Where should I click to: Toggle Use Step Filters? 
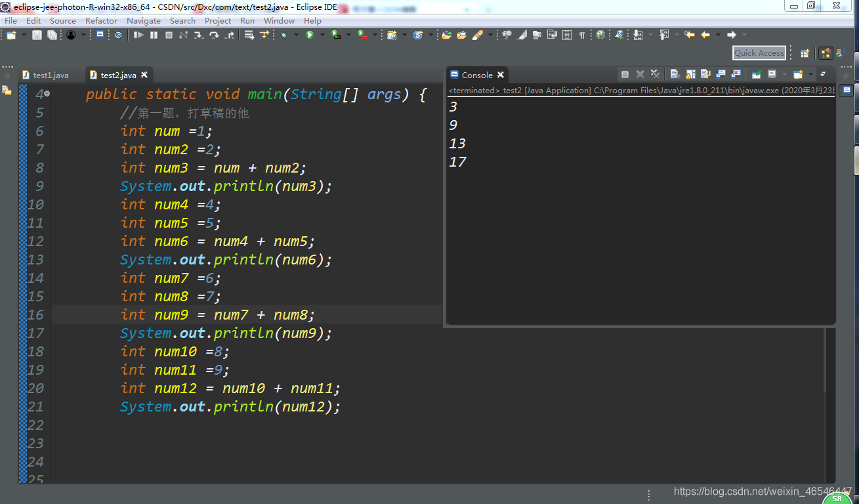pos(264,35)
